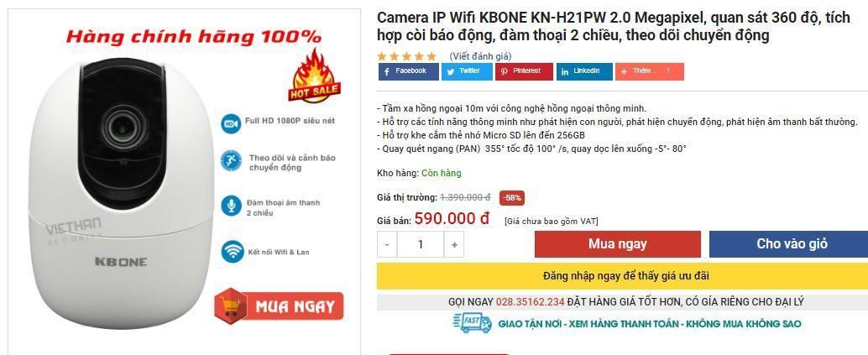This screenshot has width=868, height=355.
Task: Pin product using Pinterest button
Action: [x=524, y=71]
